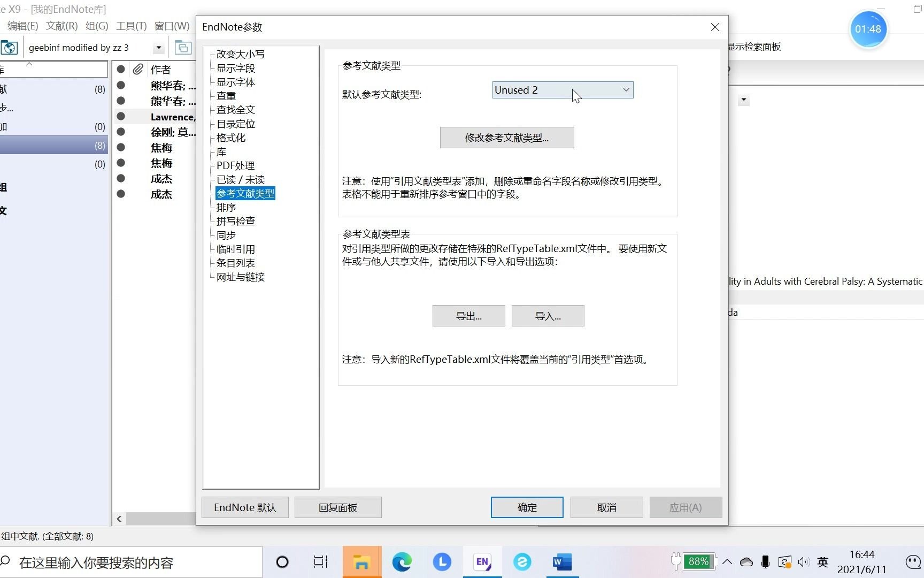Open the blue L app on taskbar
This screenshot has height=578, width=924.
click(442, 562)
